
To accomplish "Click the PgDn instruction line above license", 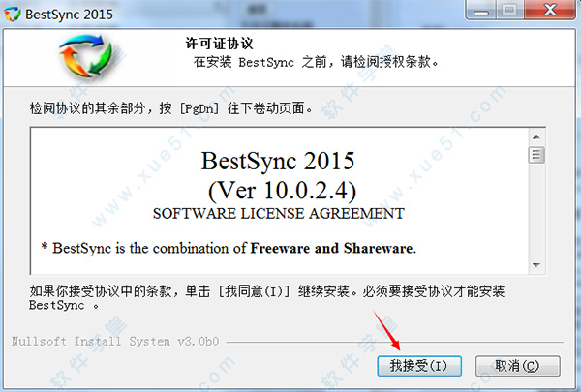I will [160, 107].
